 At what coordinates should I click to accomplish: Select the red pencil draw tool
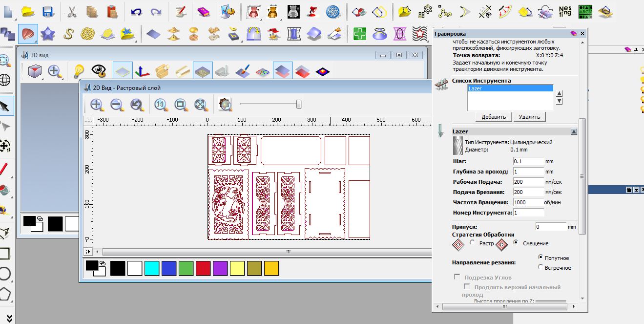tap(4, 170)
